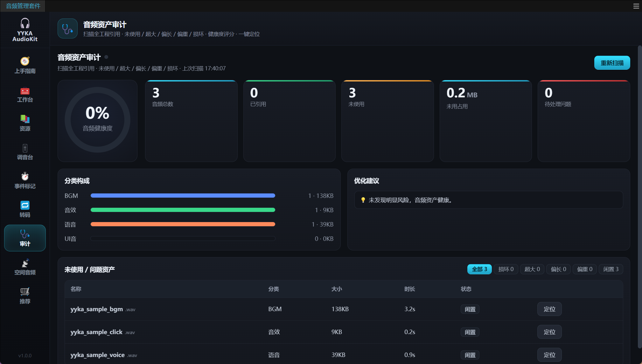Click the BGM blue category bar
Viewport: 642px width, 364px height.
[183, 196]
